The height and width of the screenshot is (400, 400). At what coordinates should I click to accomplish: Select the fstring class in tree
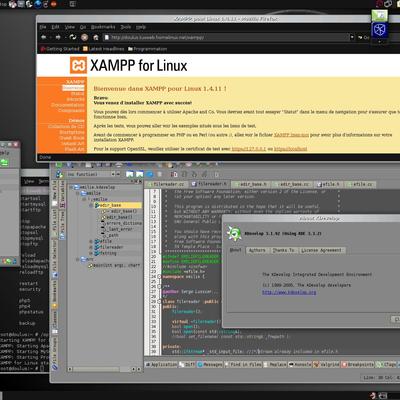[x=106, y=253]
